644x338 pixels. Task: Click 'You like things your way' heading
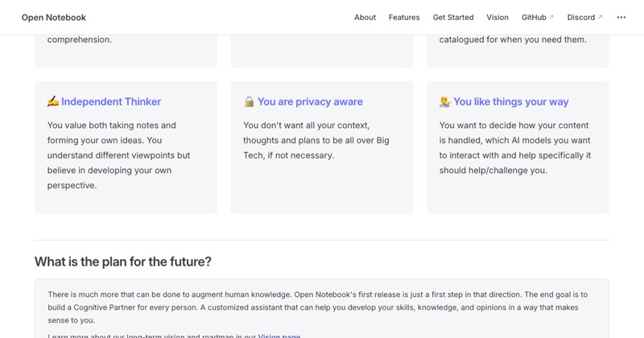[511, 101]
